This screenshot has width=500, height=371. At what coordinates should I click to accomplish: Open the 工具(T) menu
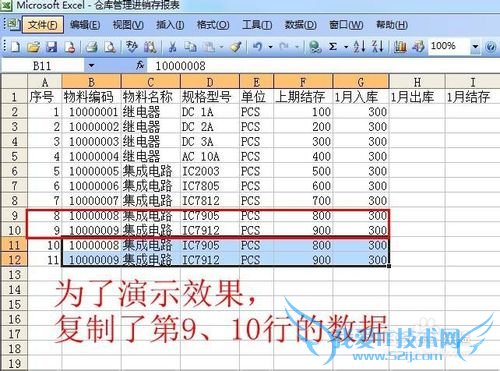257,25
